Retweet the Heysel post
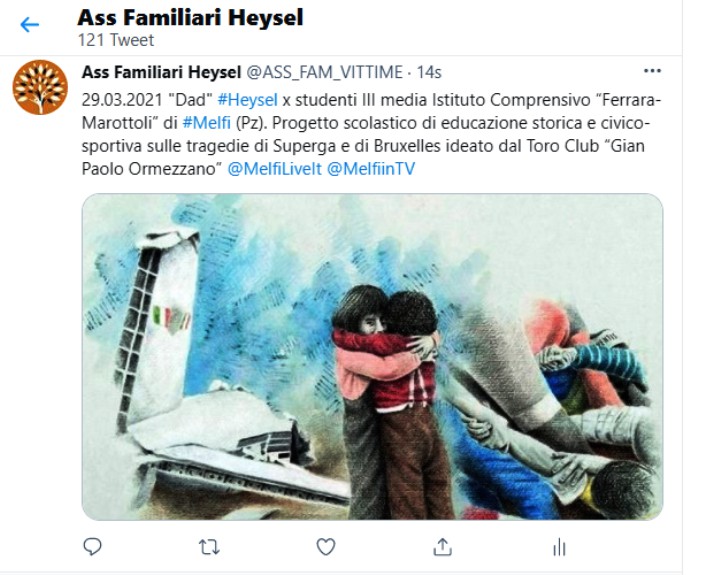 click(209, 547)
